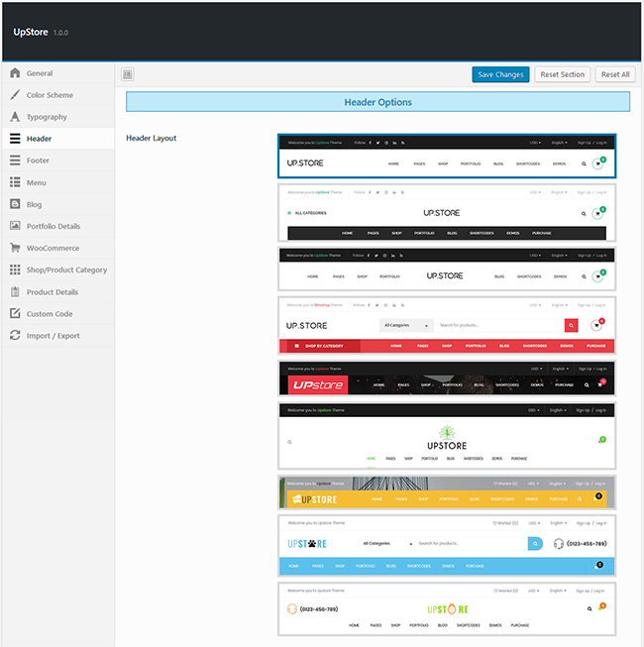Click the General home icon in sidebar
This screenshot has width=644, height=647.
(15, 73)
